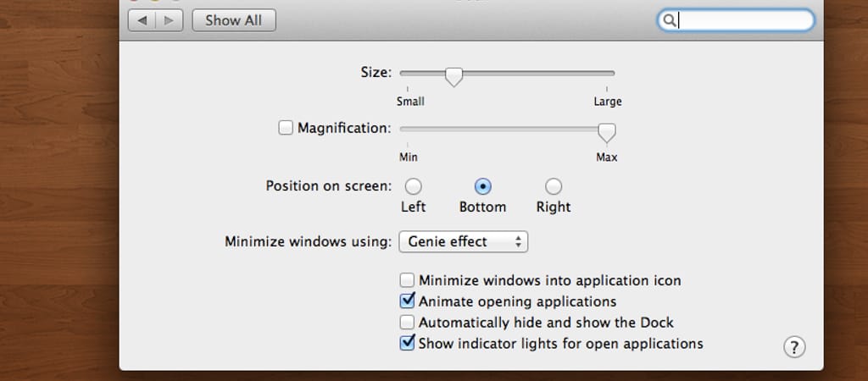Click the Magnification slider thumb

click(x=606, y=132)
